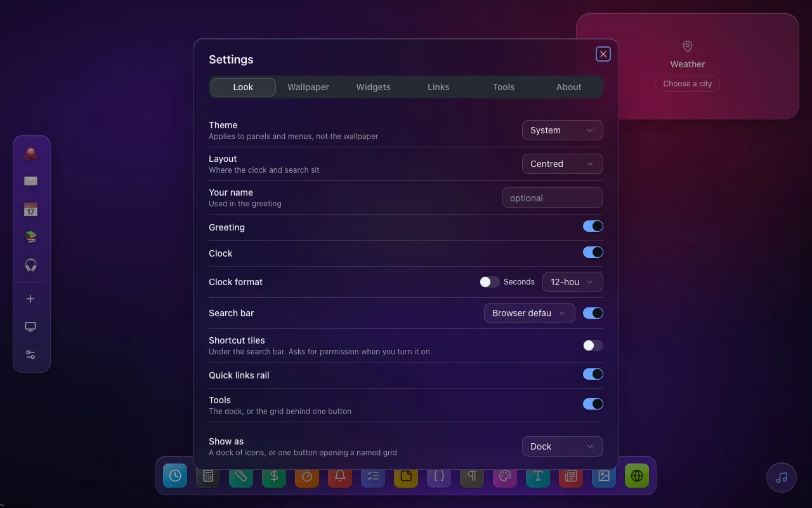Viewport: 812px width, 508px height.
Task: Switch to the Wallpaper tab
Action: (x=308, y=87)
